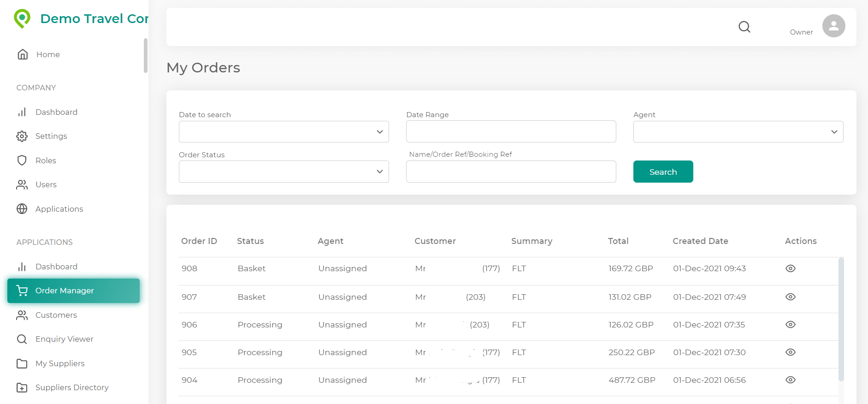Click the Applications globe icon
This screenshot has height=404, width=868.
22,209
